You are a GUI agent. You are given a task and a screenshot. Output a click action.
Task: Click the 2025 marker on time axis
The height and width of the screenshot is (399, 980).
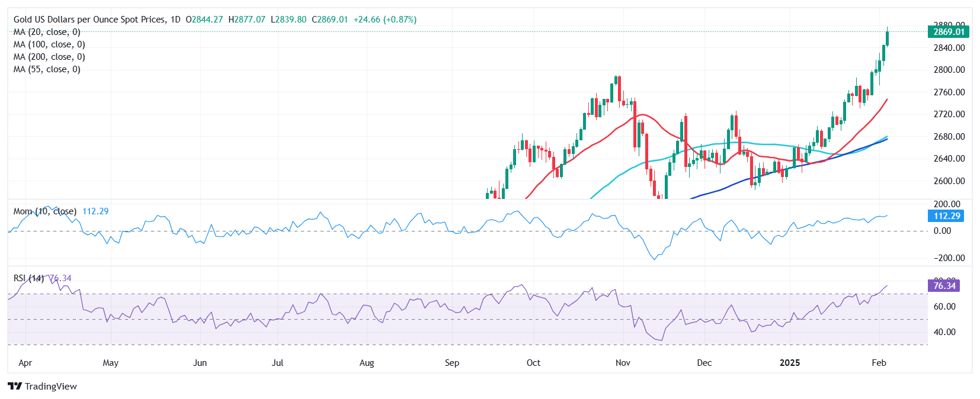tap(790, 363)
